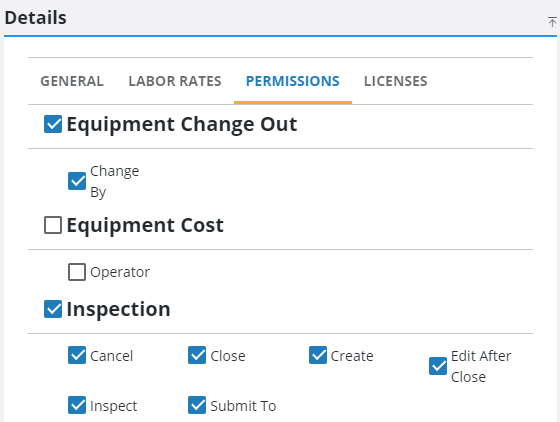Image resolution: width=560 pixels, height=422 pixels.
Task: Enable the Equipment Cost checkbox
Action: (53, 225)
